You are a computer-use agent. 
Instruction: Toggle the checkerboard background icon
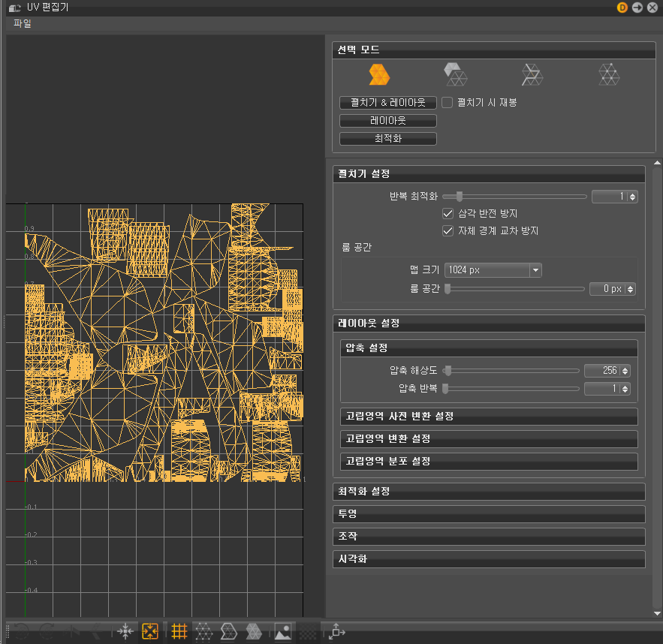click(x=307, y=632)
